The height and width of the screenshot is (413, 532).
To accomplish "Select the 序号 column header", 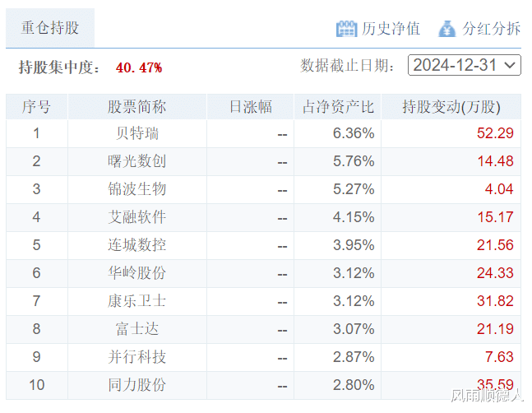I will point(37,107).
